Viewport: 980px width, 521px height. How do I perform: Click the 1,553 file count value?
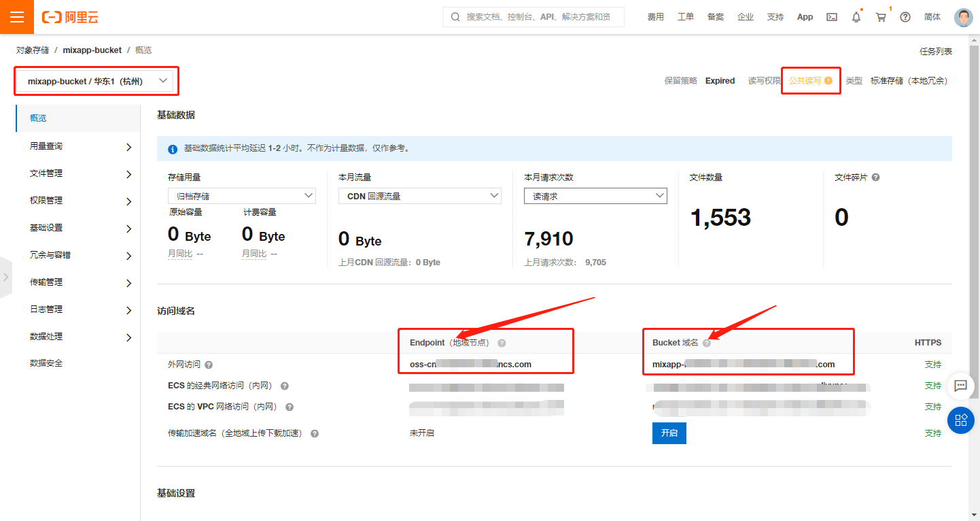tap(720, 218)
